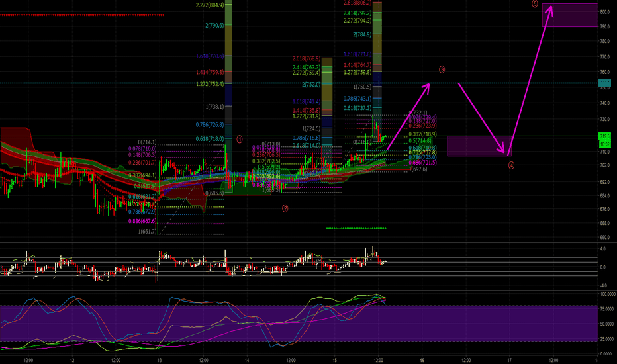The width and height of the screenshot is (617, 364).
Task: Click the 2.272(804.9) Fibonacci label
Action: click(210, 5)
